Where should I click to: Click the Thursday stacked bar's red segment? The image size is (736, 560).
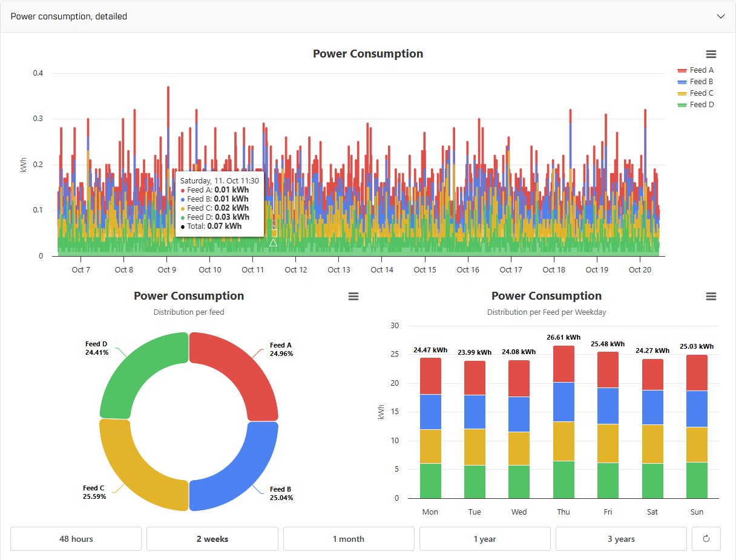click(x=563, y=364)
